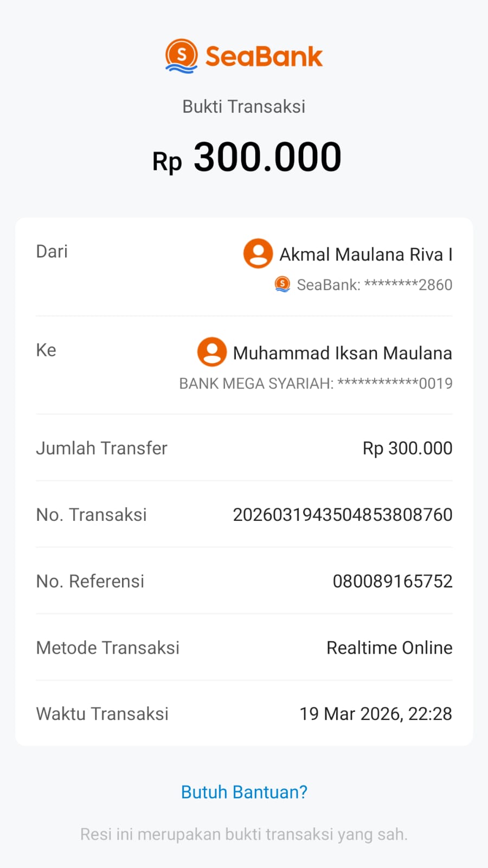This screenshot has width=488, height=868.
Task: Click the No. Transaksi label
Action: coord(92,515)
